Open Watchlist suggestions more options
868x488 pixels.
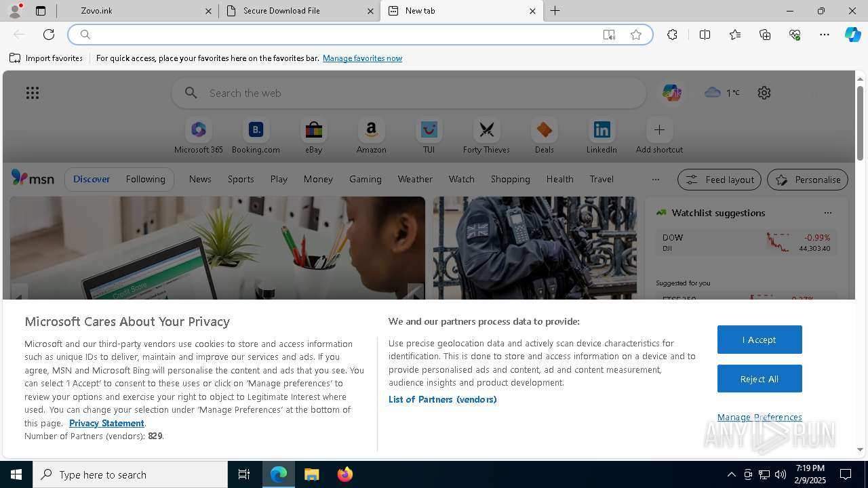point(827,213)
